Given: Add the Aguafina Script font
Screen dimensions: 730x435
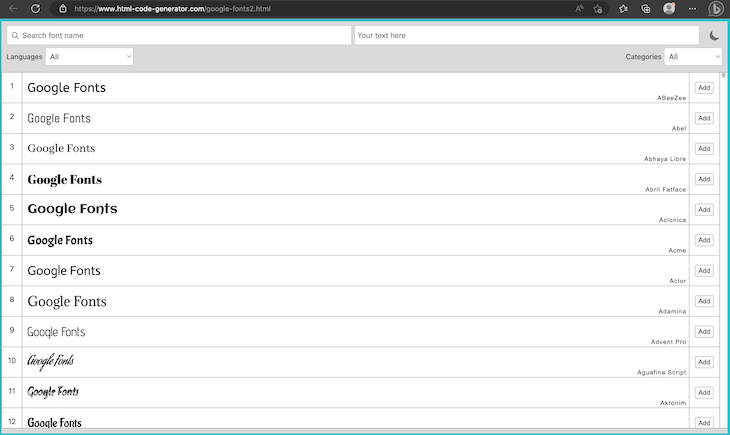Looking at the screenshot, I should 704,362.
